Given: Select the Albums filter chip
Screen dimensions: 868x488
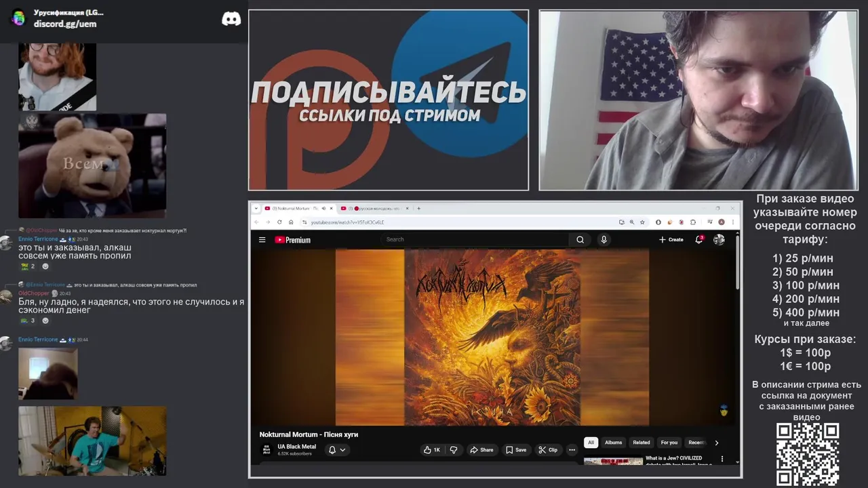Looking at the screenshot, I should pyautogui.click(x=613, y=443).
